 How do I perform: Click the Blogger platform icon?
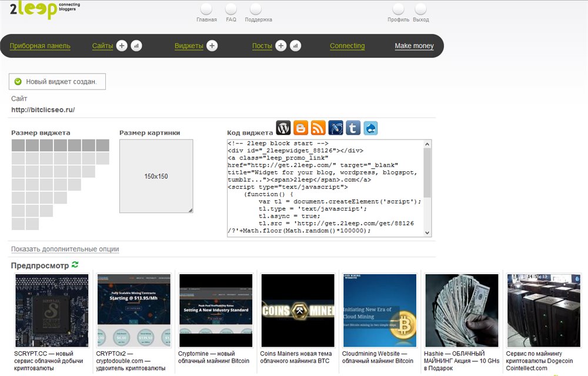tap(300, 128)
